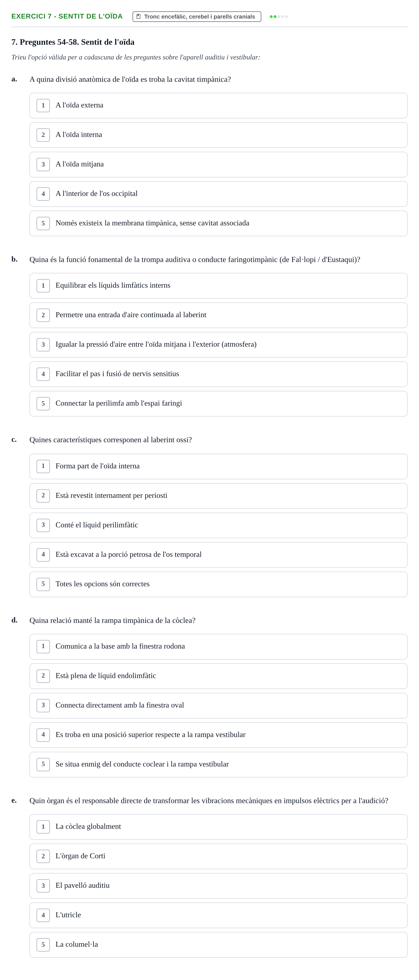Click number box 1 beside 'La còclea globalment'
This screenshot has width=419, height=980.
43,827
